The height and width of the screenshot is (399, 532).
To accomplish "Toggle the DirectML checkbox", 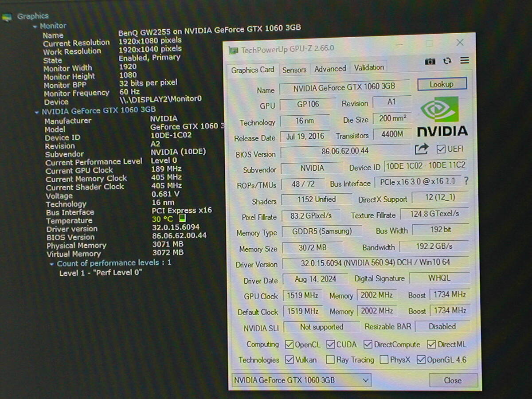I will 431,344.
